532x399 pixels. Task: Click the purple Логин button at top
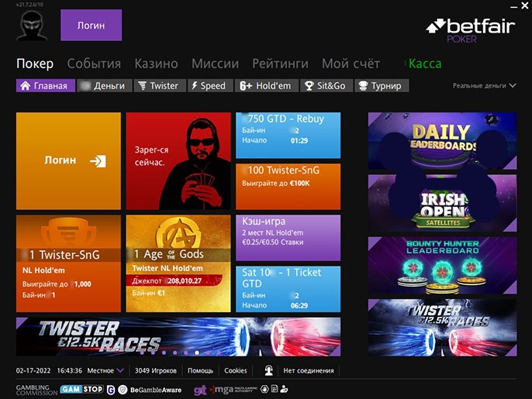tap(91, 25)
